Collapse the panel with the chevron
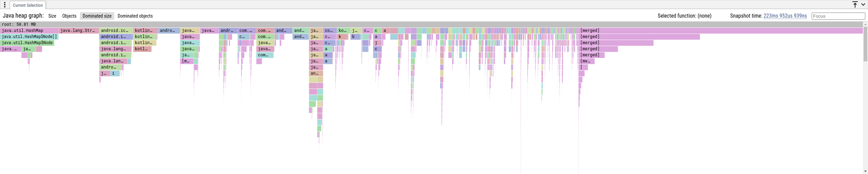This screenshot has height=174, width=868. pyautogui.click(x=863, y=5)
